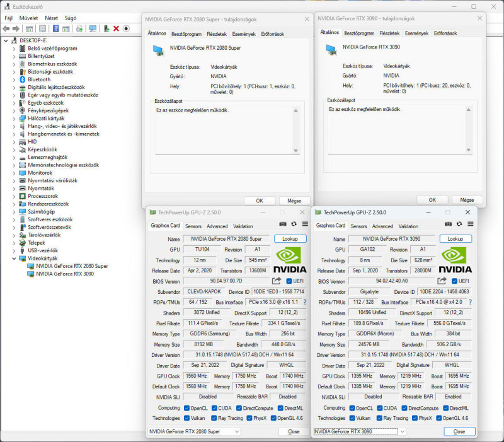Toggle DirectML checkbox in RTX 2080 Super GPU-Z
The width and height of the screenshot is (504, 442).
[x=280, y=408]
